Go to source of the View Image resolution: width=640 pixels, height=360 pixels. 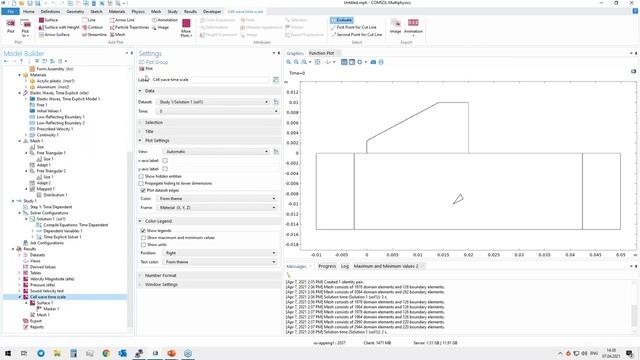pyautogui.click(x=276, y=151)
